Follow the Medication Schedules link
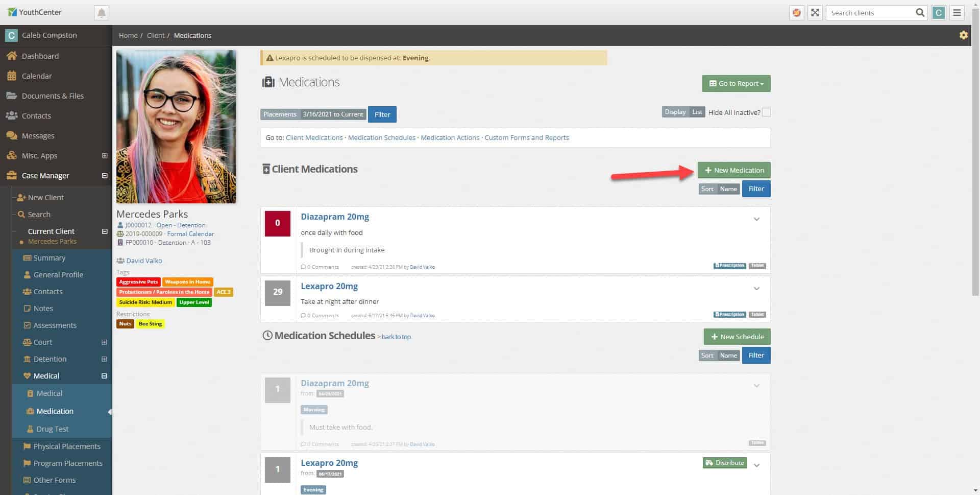This screenshot has width=980, height=495. coord(382,137)
